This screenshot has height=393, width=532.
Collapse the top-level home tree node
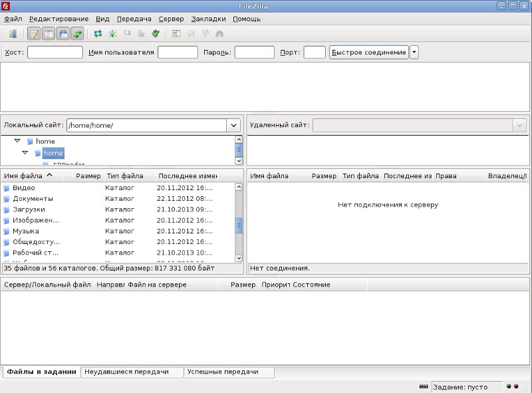coord(17,141)
